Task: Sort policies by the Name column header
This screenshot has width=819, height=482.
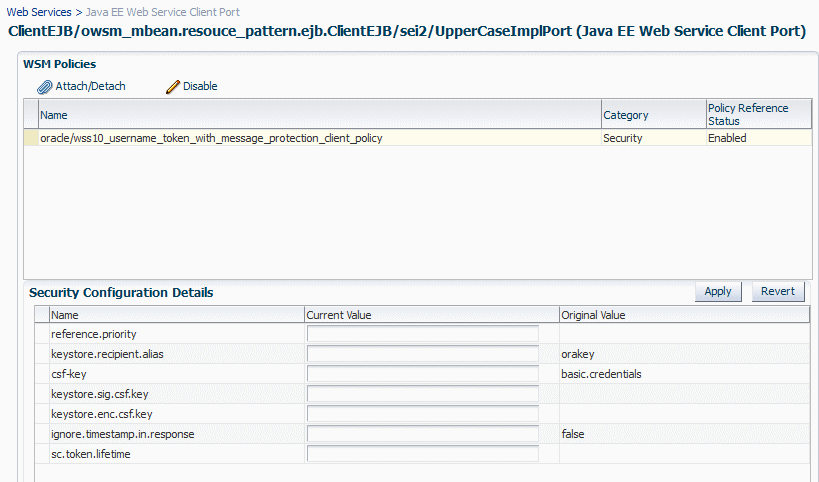Action: (320, 114)
